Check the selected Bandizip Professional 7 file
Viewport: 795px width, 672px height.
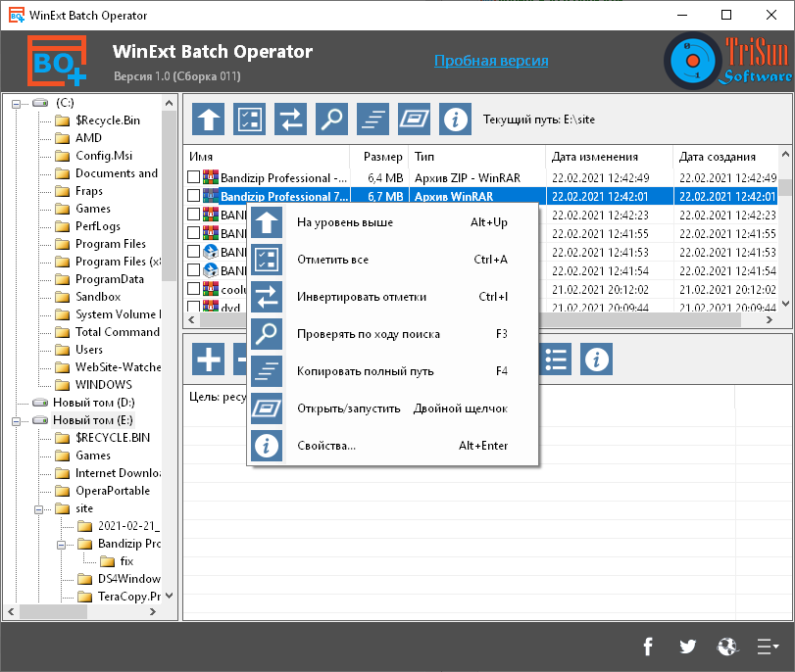[x=193, y=196]
